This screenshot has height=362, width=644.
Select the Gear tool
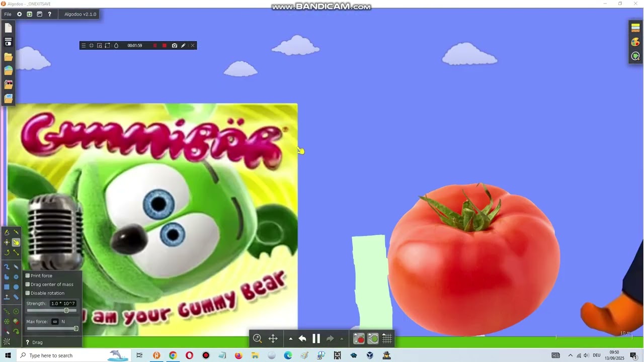(x=16, y=277)
